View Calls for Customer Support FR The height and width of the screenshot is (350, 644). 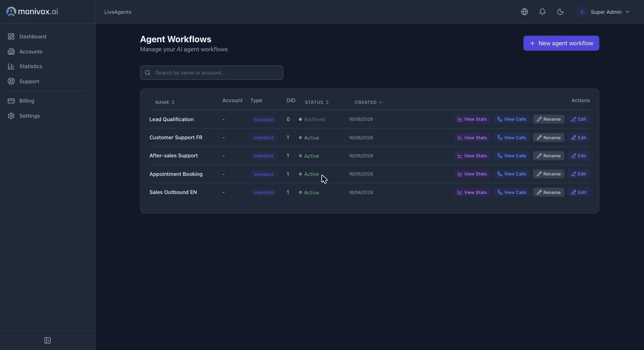pos(512,138)
